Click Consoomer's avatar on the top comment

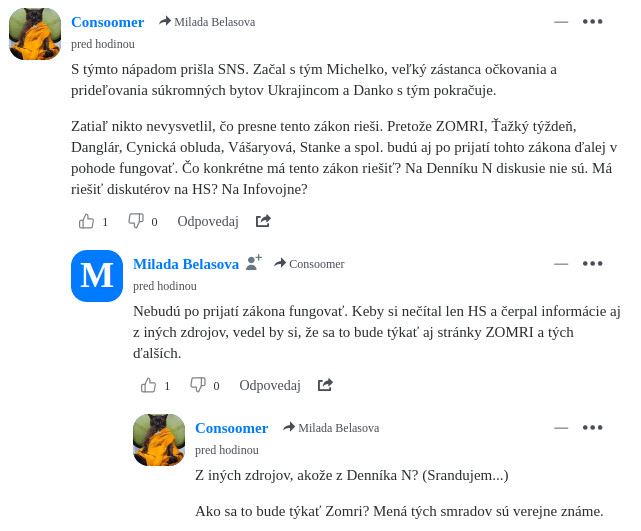35,34
